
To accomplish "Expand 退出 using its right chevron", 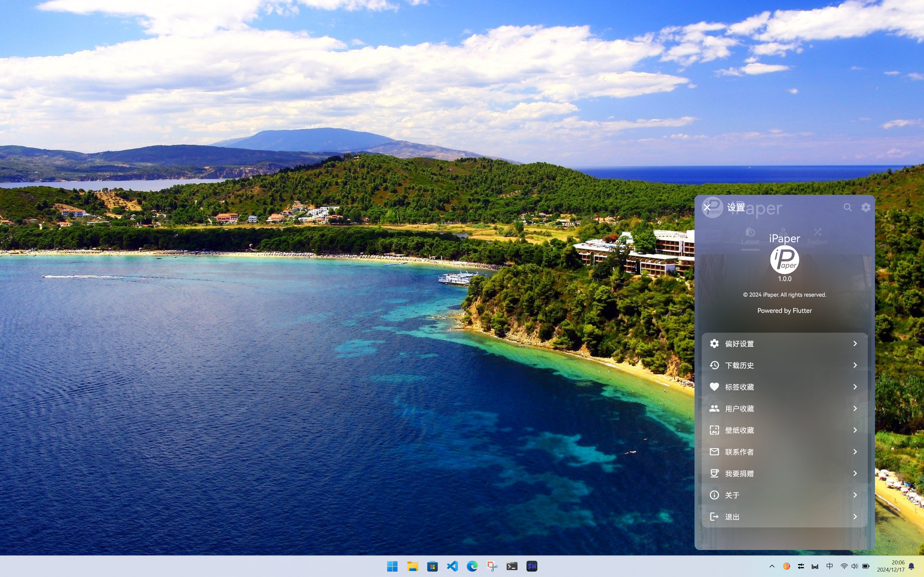I will coord(855,517).
